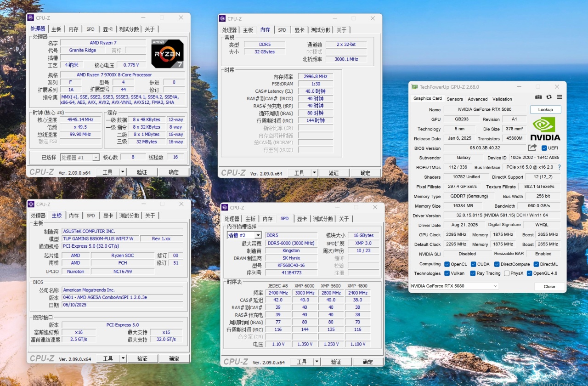This screenshot has height=386, width=588.
Task: Click 'TUF GAMING B850M-PLUS WIFI7 W' model text
Action: click(x=98, y=238)
